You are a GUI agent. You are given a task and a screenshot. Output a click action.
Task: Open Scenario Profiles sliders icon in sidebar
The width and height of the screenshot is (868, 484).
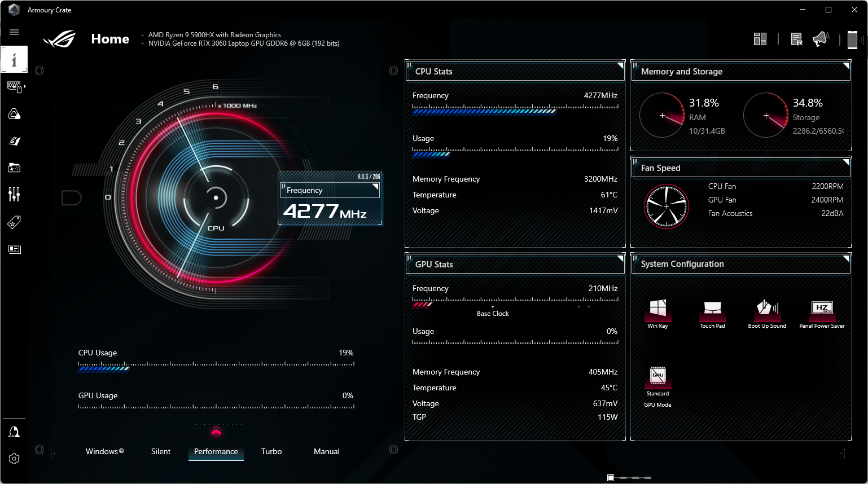tap(14, 195)
